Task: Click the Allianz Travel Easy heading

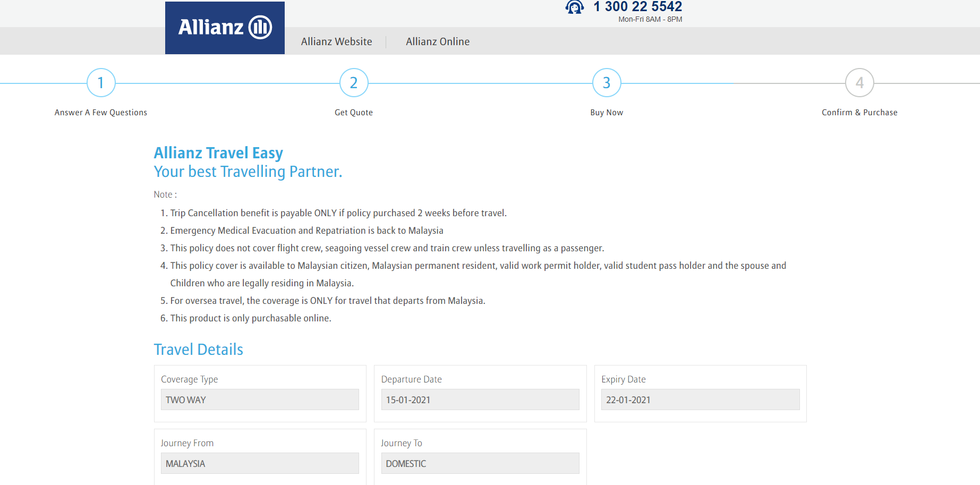Action: 218,153
